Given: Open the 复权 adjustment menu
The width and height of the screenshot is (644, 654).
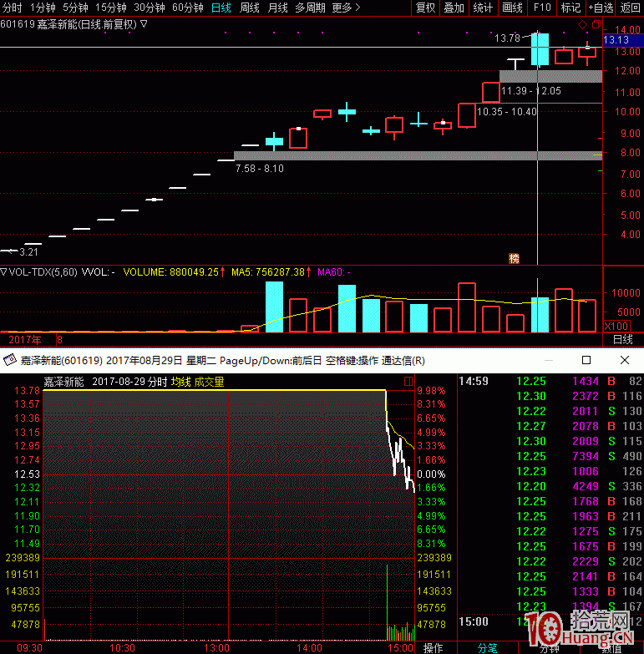Looking at the screenshot, I should coord(426,8).
